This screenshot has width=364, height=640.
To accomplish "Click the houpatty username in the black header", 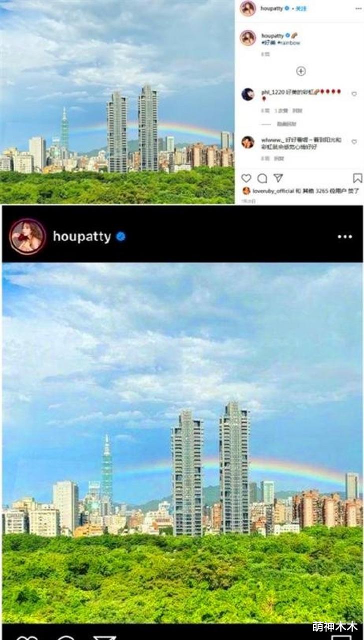I will tap(82, 236).
